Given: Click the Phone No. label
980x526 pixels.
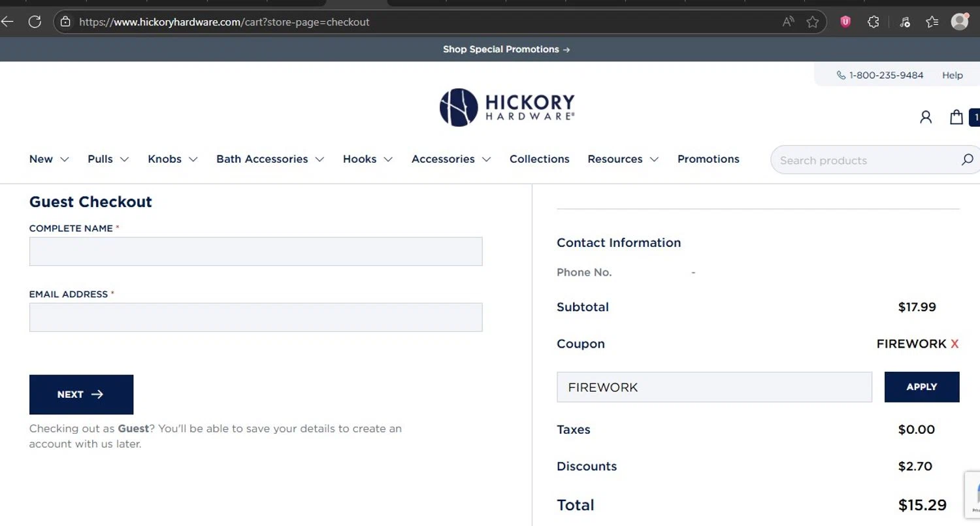Looking at the screenshot, I should click(x=584, y=272).
